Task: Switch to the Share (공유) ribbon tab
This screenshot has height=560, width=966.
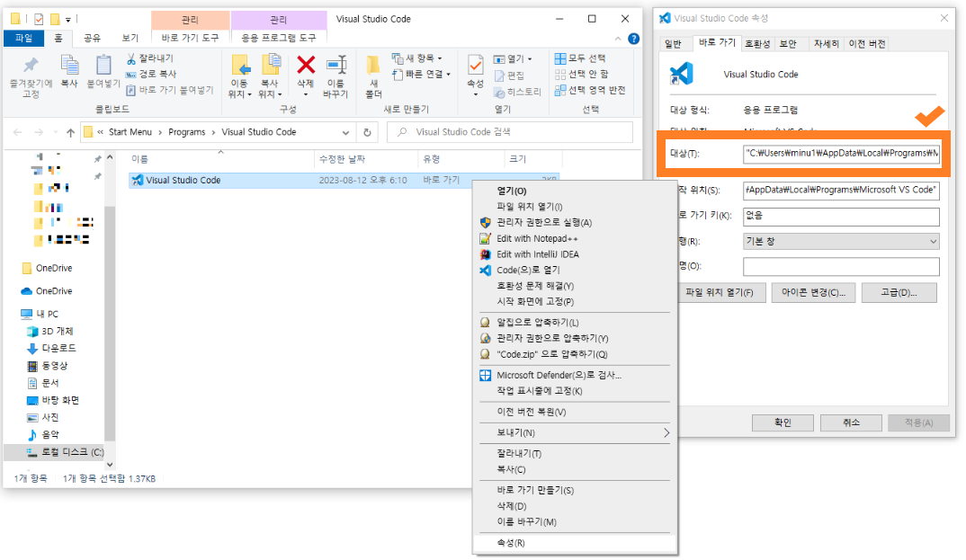Action: pos(92,38)
